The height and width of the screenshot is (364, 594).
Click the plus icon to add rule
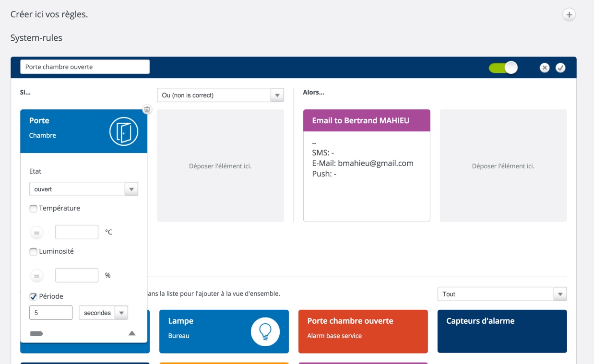click(569, 15)
